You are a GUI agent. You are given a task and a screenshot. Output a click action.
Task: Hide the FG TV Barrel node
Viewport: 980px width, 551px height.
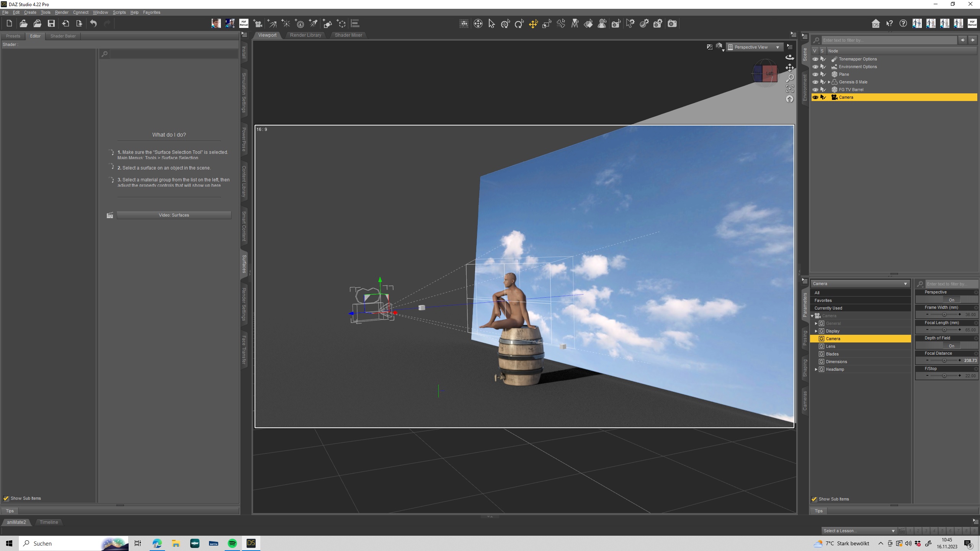815,90
